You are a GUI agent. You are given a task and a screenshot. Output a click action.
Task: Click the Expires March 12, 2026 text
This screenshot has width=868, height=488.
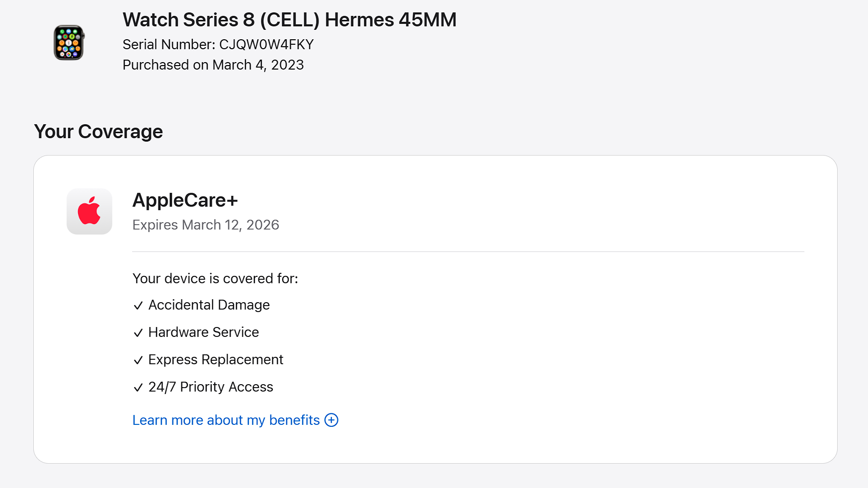tap(206, 225)
